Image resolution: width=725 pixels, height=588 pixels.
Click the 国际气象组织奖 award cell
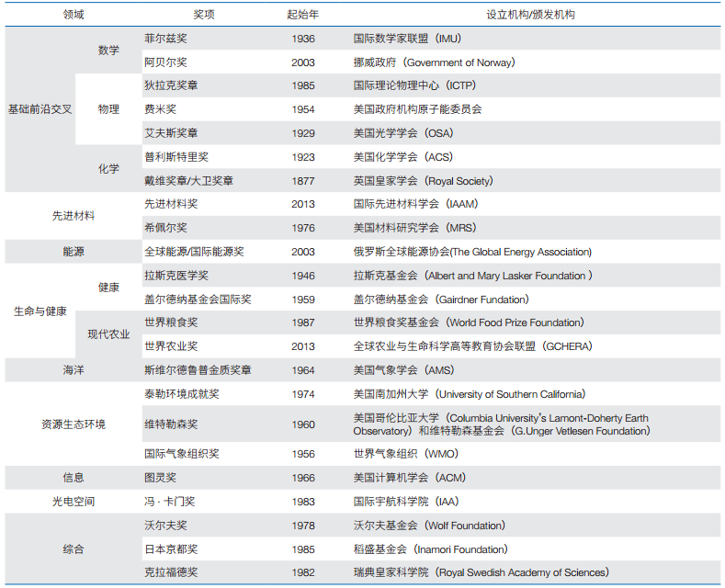tap(182, 454)
